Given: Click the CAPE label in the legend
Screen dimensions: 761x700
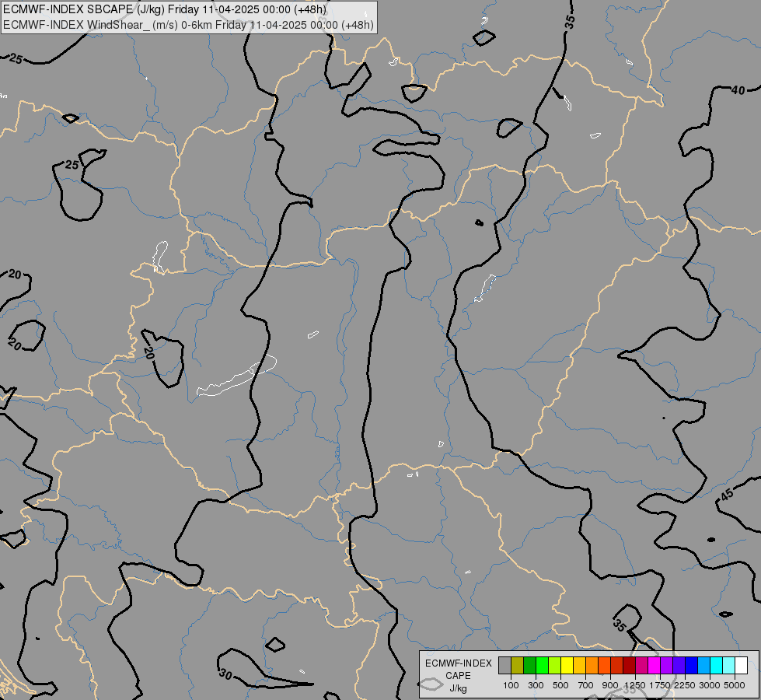Looking at the screenshot, I should coord(458,676).
